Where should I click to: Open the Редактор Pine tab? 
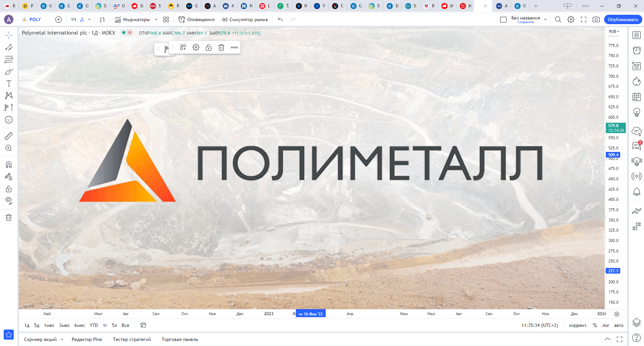click(x=87, y=339)
